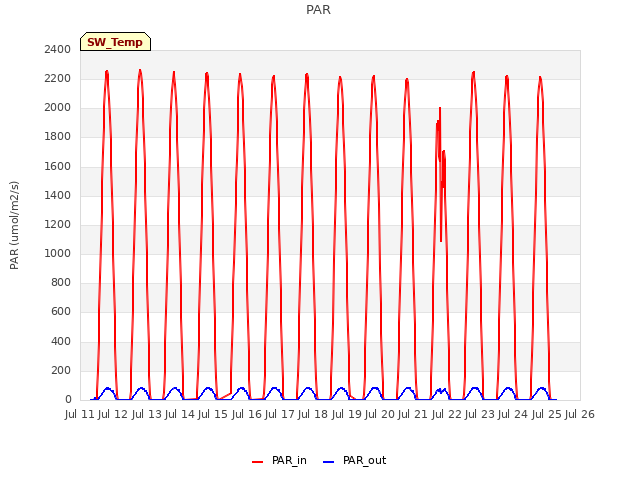Click the 1600 y-axis tick label
This screenshot has width=640, height=480.
[x=58, y=166]
